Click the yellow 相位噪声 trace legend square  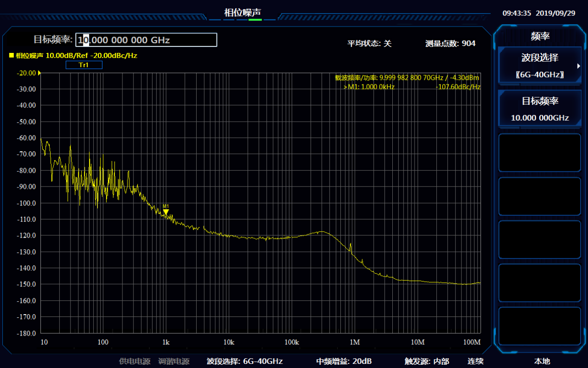[x=12, y=55]
